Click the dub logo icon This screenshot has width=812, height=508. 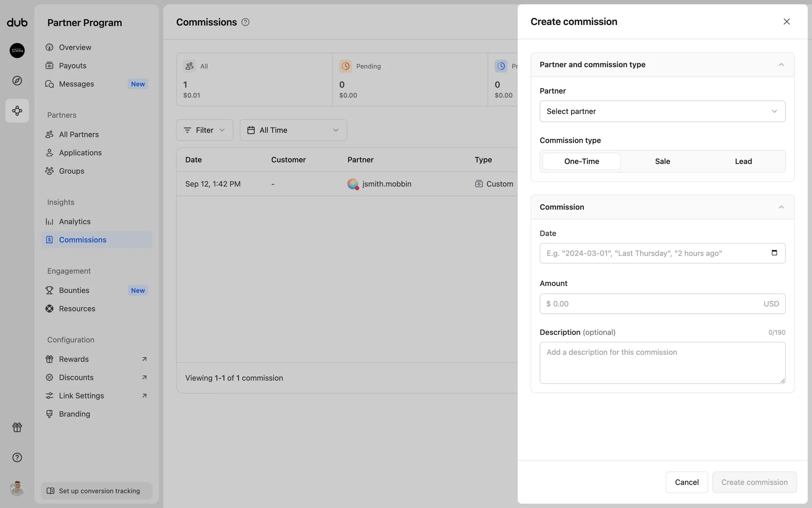pos(17,22)
